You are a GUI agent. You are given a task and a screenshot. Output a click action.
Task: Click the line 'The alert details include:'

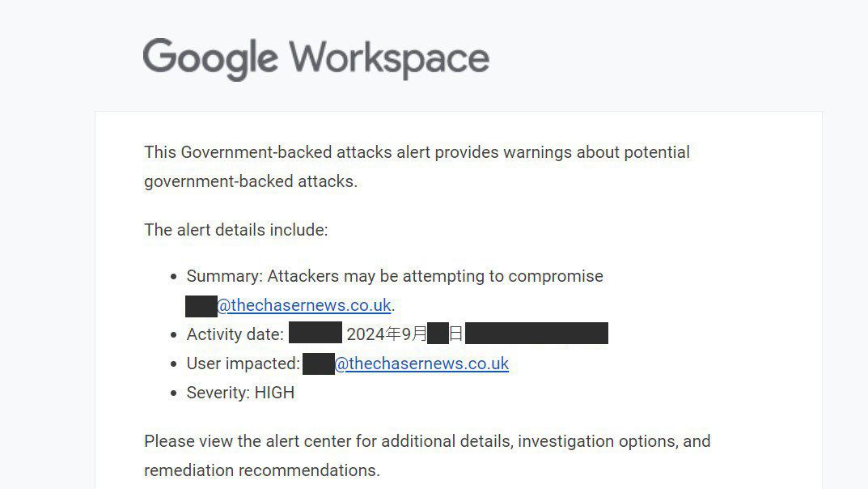click(236, 230)
